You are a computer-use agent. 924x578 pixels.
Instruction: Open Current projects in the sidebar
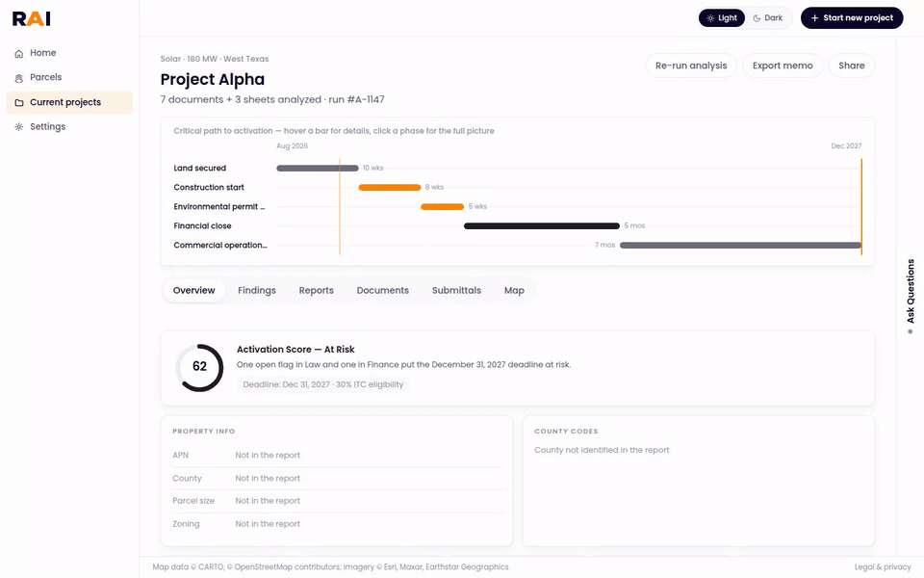pyautogui.click(x=69, y=102)
